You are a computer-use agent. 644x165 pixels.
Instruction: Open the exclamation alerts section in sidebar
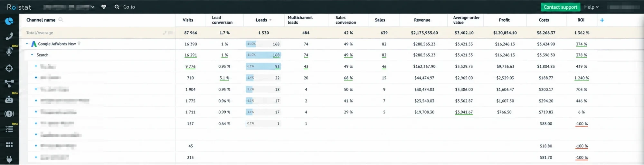(9, 114)
